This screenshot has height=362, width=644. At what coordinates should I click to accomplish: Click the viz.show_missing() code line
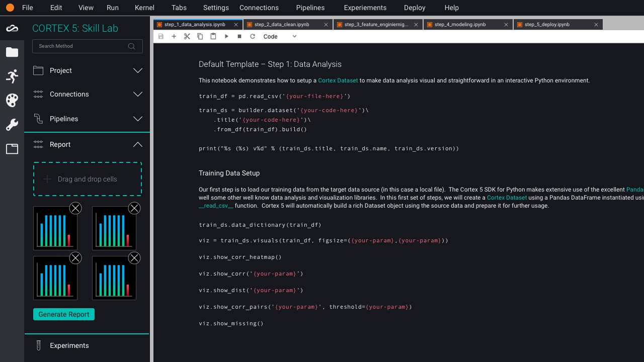coord(231,323)
